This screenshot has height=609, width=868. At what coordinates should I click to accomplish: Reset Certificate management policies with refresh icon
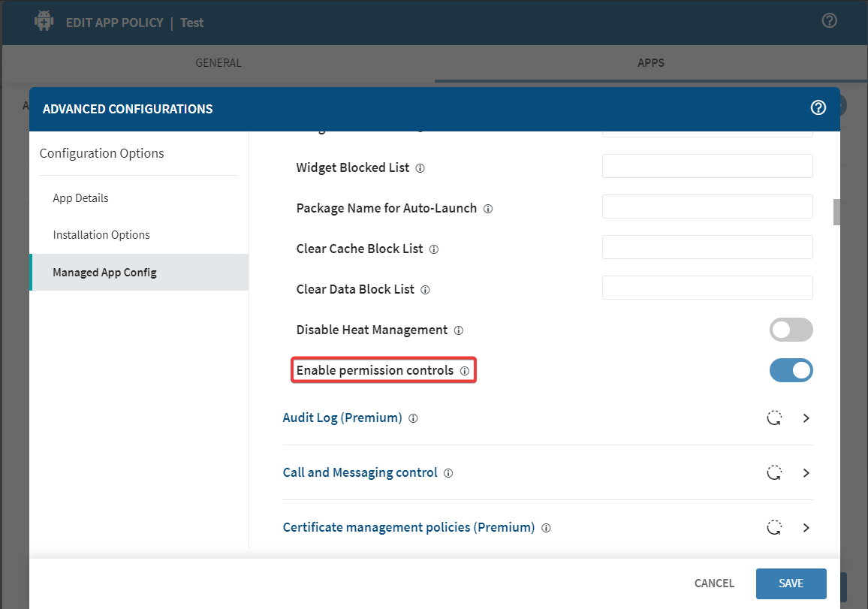[x=774, y=528]
